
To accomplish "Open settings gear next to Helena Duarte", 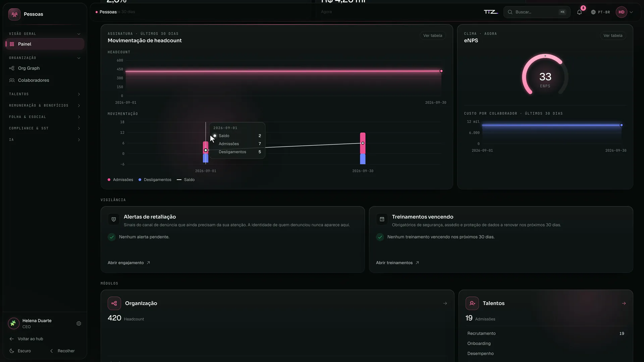I will 79,323.
